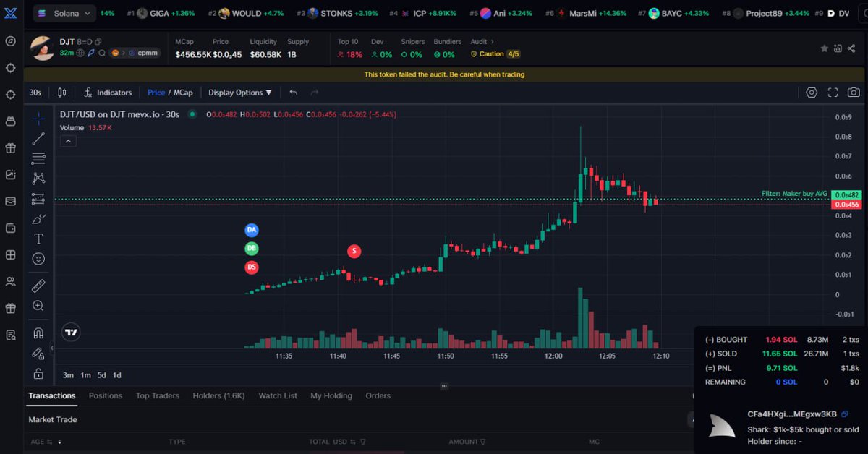The image size is (868, 454).
Task: Collapse the chart legend with caret button
Action: 68,142
